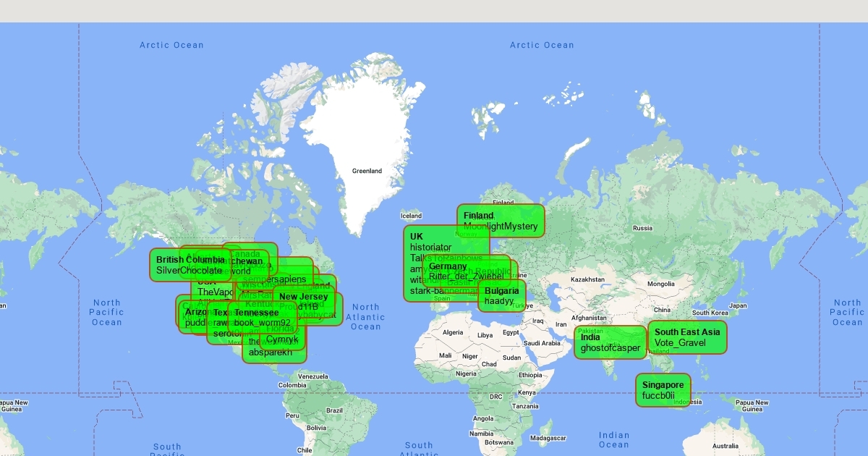Click the Egypt map label

(x=511, y=332)
